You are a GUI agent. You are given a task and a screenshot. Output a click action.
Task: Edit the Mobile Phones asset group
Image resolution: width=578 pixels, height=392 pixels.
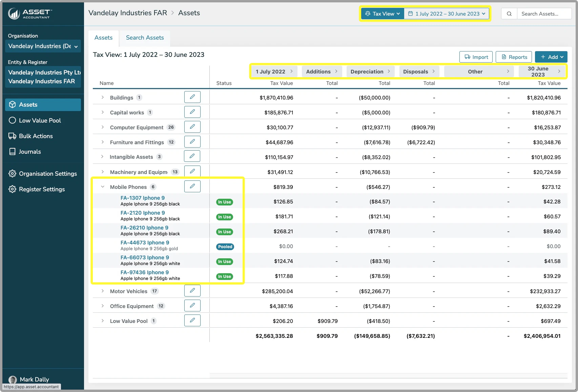click(192, 186)
